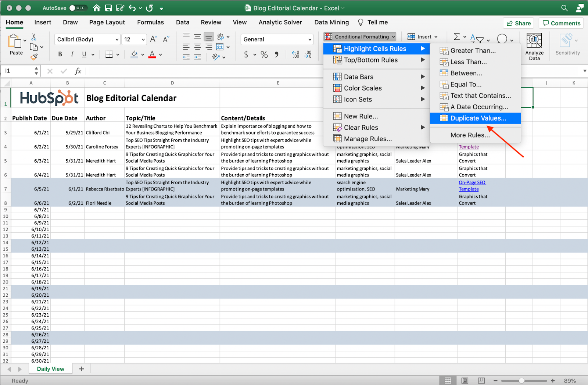Switch to Normal view in status bar
588x385 pixels.
[448, 381]
